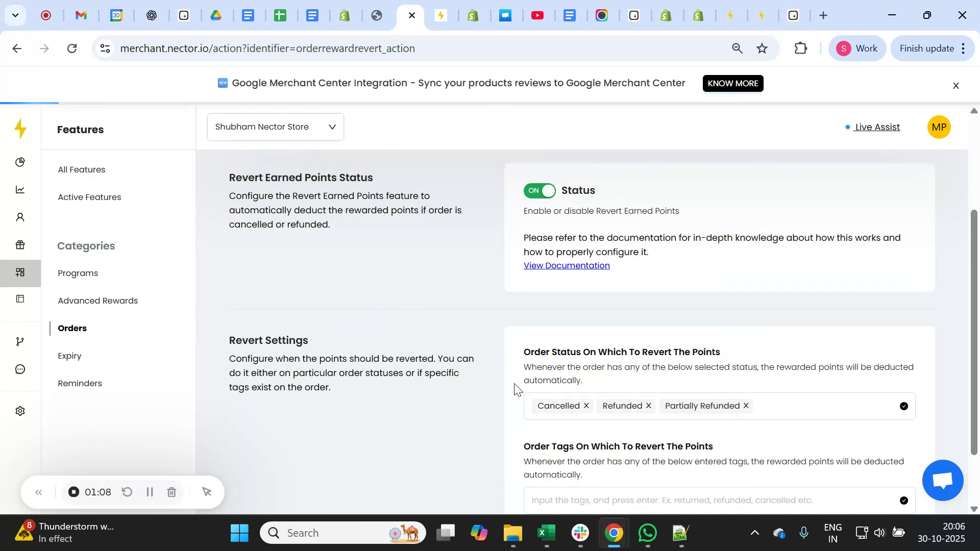Open rewards via the gift icon

(x=20, y=244)
